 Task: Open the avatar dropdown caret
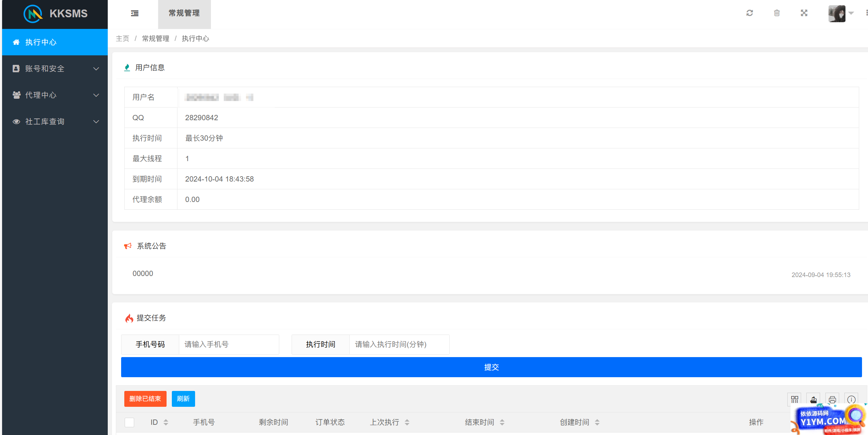tap(851, 13)
